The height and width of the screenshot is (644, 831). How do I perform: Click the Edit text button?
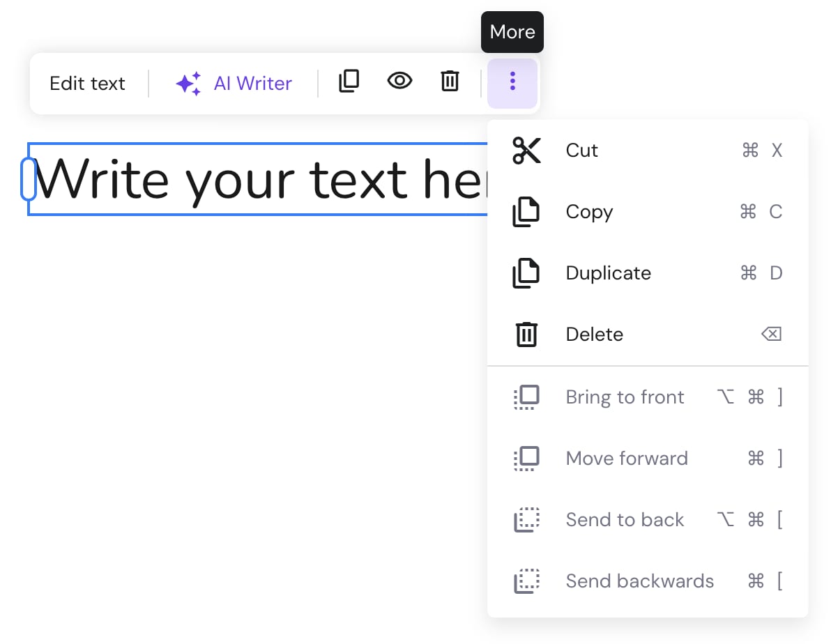tap(87, 83)
